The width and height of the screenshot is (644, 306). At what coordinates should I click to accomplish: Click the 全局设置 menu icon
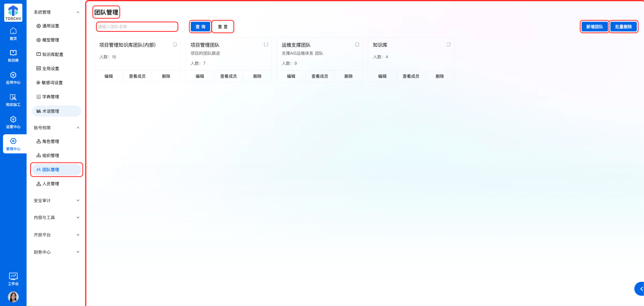pos(39,68)
